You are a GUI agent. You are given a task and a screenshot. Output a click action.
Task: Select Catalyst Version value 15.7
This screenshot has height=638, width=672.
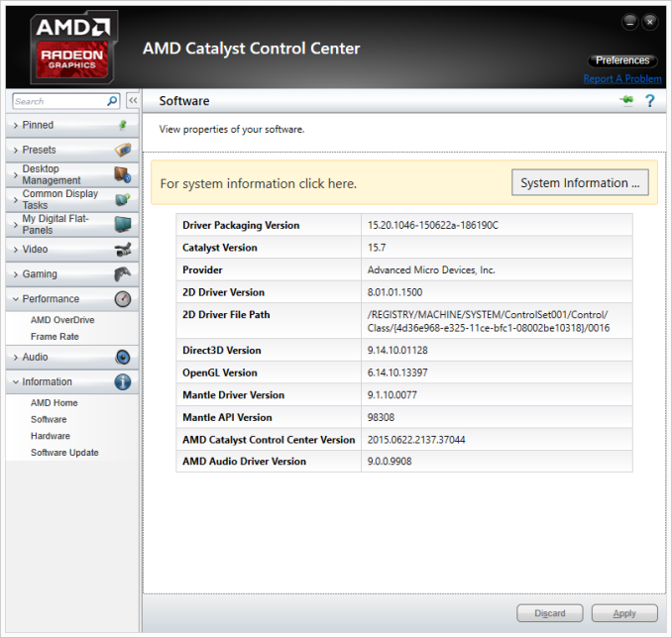pyautogui.click(x=377, y=248)
